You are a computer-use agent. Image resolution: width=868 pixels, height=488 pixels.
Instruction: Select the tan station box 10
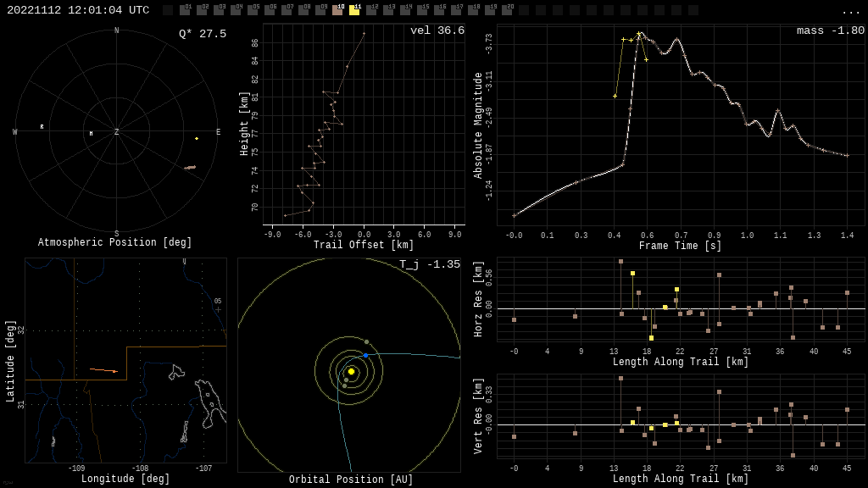[x=337, y=10]
